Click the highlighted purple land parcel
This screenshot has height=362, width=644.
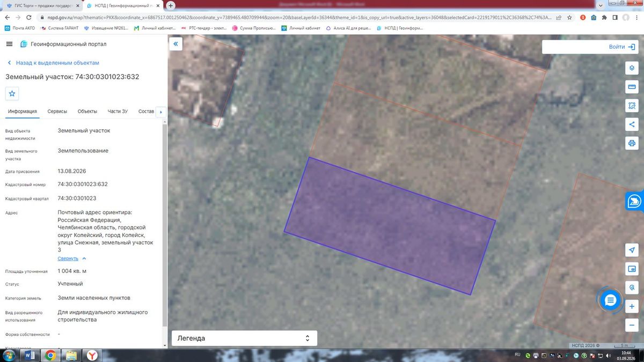pos(390,225)
